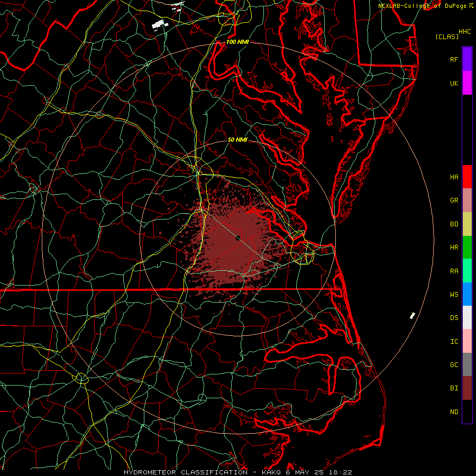The width and height of the screenshot is (476, 476).
Task: Click the BD legend label
Action: click(x=454, y=224)
